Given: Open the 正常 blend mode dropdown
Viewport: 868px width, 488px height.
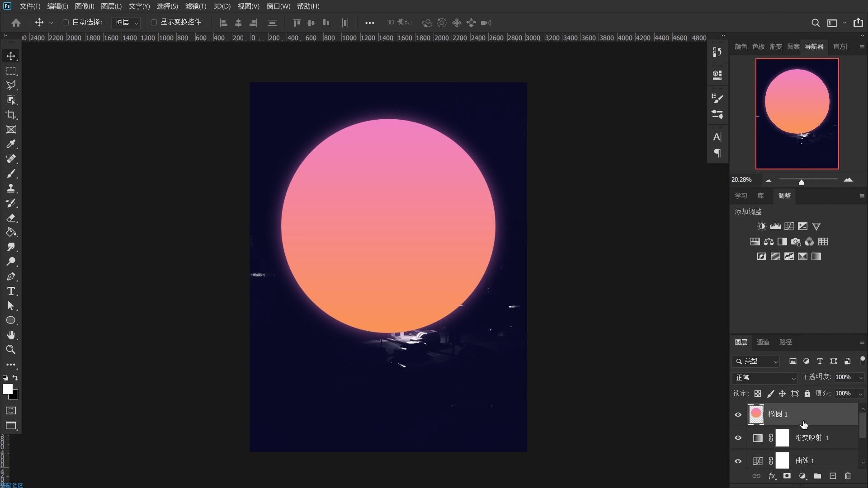Looking at the screenshot, I should tap(765, 378).
